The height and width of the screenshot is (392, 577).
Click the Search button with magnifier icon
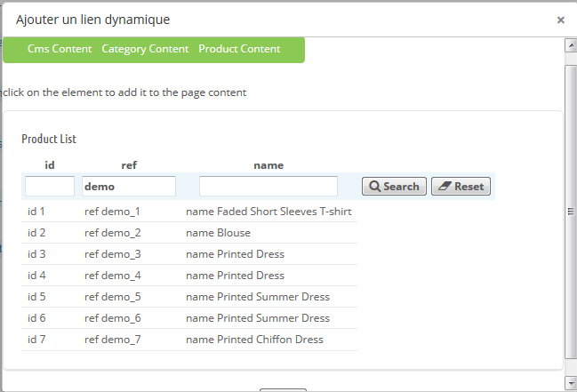(x=394, y=187)
